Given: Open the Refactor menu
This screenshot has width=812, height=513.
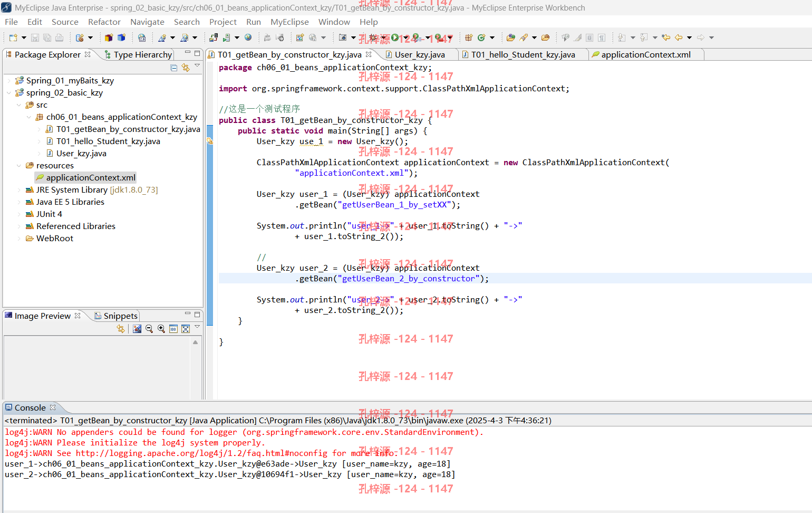Looking at the screenshot, I should click(x=104, y=22).
